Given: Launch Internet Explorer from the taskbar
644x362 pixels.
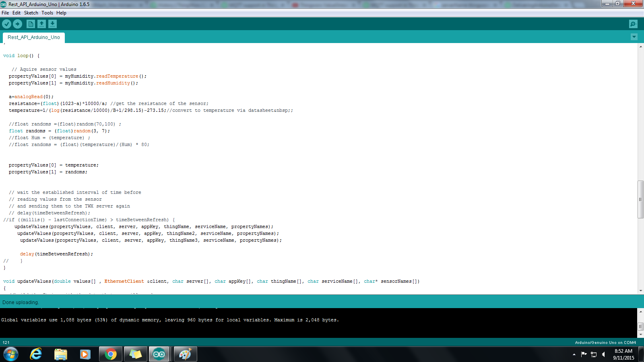Looking at the screenshot, I should click(x=36, y=354).
